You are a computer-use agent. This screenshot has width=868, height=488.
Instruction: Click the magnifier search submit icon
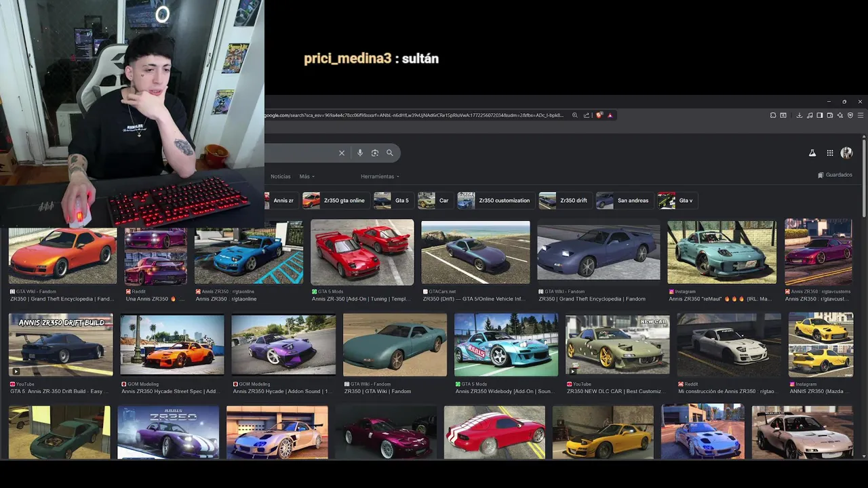[390, 153]
